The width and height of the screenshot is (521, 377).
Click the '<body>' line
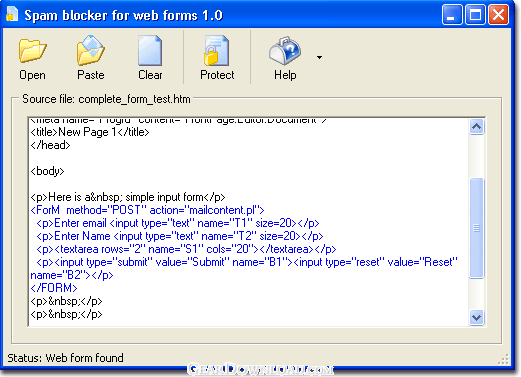tap(47, 171)
